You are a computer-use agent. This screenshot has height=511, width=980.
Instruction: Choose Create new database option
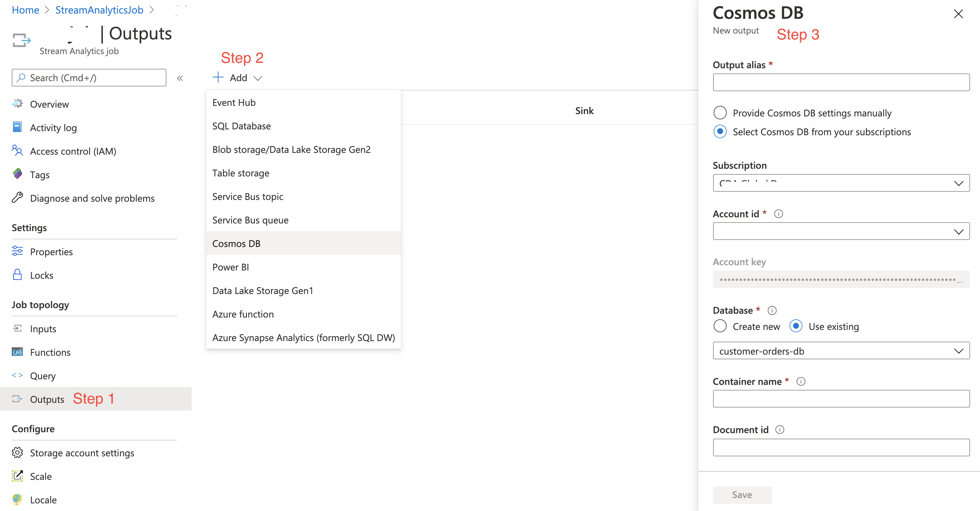tap(720, 326)
